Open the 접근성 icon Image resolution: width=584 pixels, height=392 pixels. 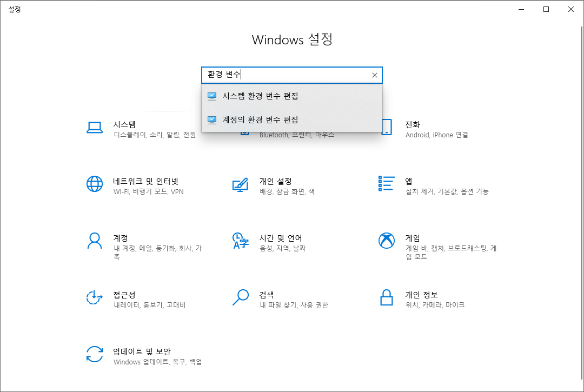tap(94, 297)
